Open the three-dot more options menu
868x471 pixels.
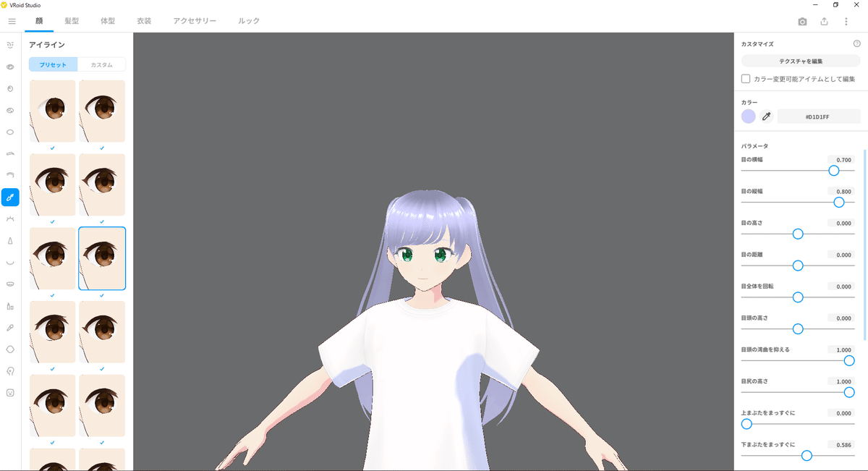(846, 22)
